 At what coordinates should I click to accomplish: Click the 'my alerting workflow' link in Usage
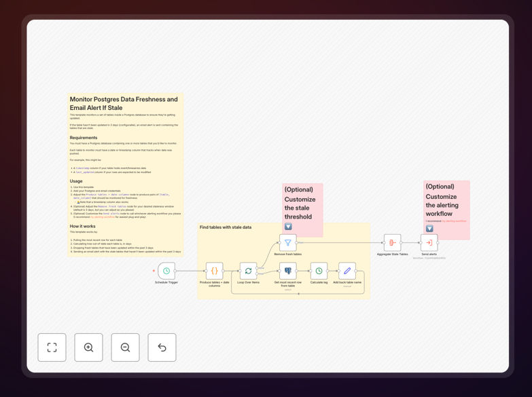coord(103,217)
